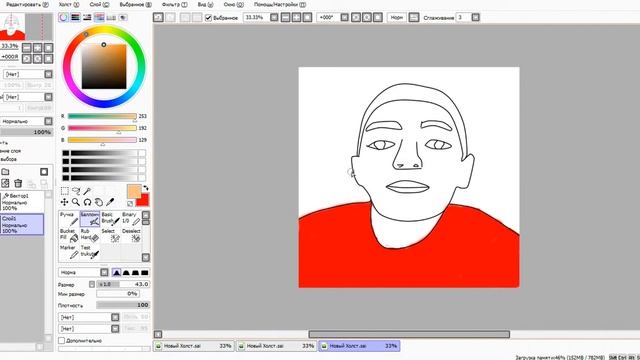Screen dimensions: 640x360
Task: Toggle the color mixer panel
Action: pyautogui.click(x=99, y=17)
